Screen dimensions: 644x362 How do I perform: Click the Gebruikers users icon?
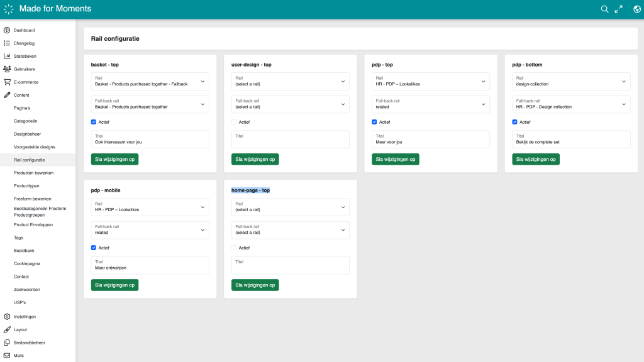coord(8,69)
